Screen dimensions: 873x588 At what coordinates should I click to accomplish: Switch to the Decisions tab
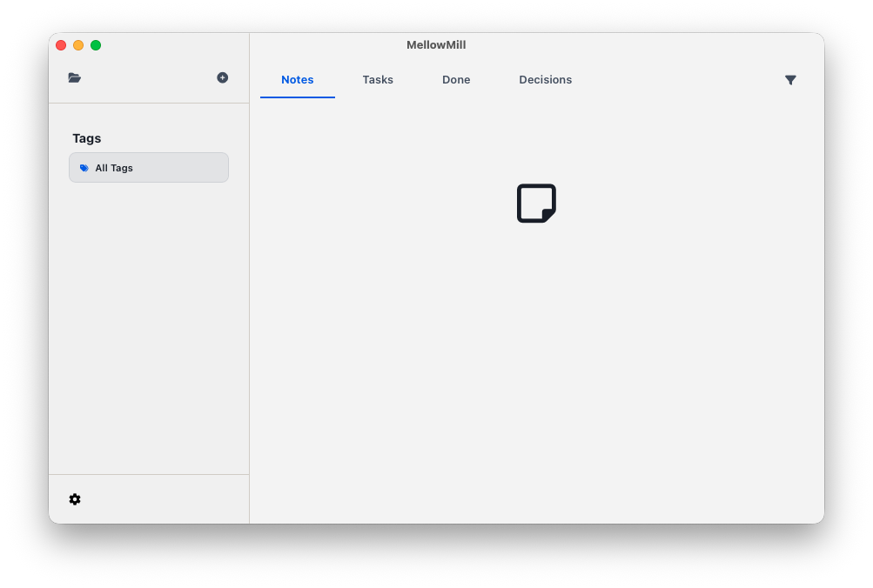pyautogui.click(x=545, y=80)
